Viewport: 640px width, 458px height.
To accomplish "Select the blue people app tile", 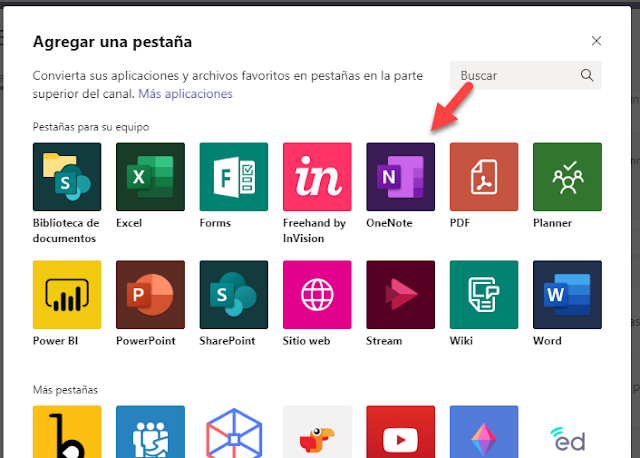I will [150, 432].
